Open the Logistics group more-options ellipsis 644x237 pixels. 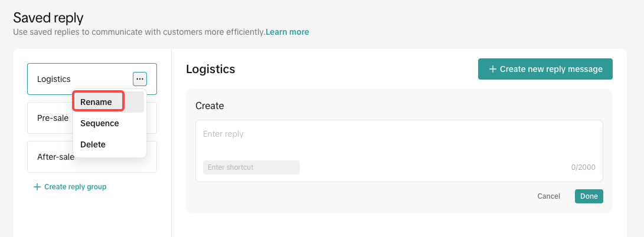pyautogui.click(x=140, y=79)
